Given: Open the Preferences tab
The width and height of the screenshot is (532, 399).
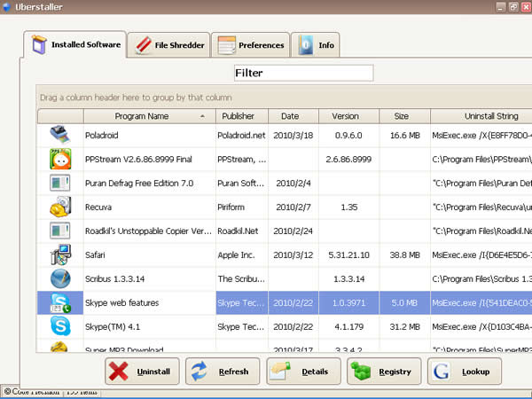Looking at the screenshot, I should tap(251, 44).
